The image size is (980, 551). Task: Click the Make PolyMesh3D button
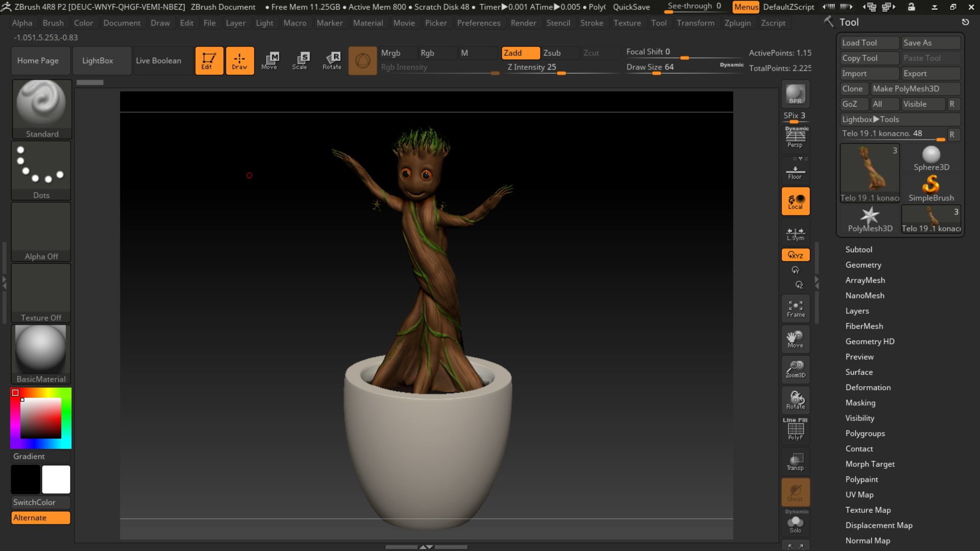915,89
